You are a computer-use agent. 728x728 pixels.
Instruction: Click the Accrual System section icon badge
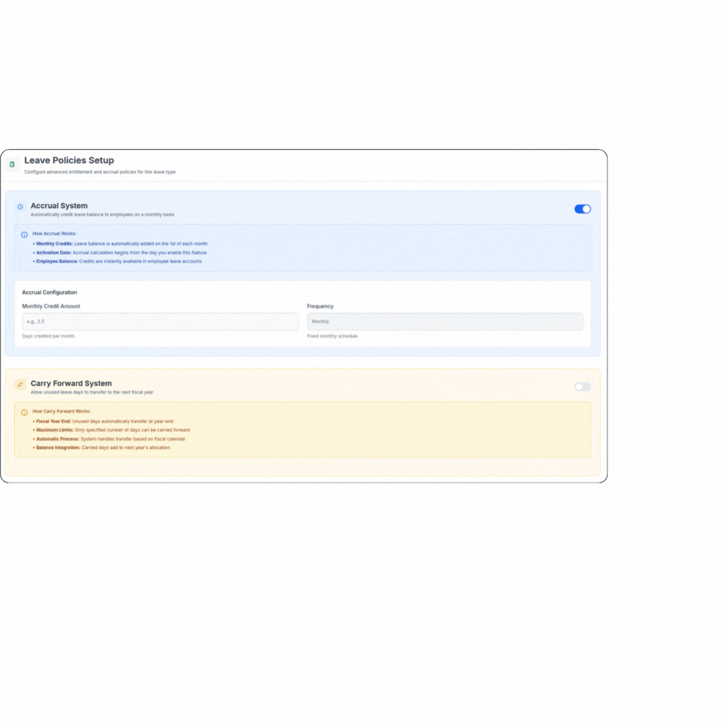click(x=20, y=206)
